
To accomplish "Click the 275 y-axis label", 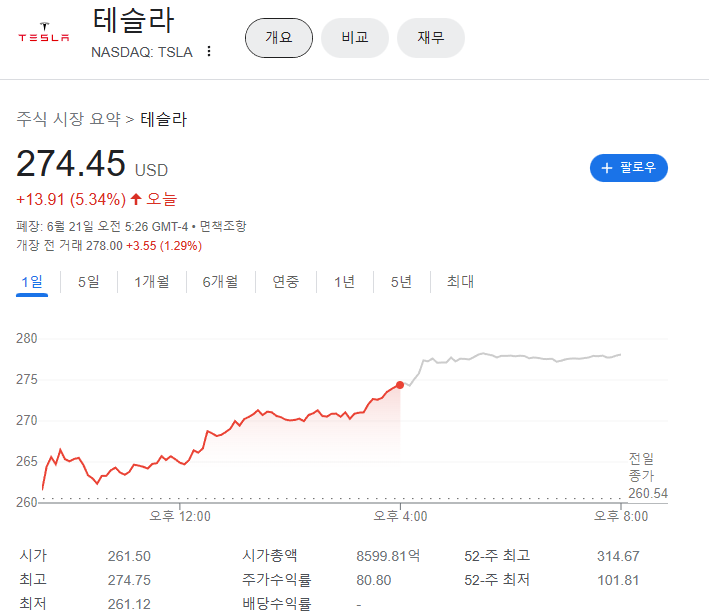I will [x=27, y=379].
